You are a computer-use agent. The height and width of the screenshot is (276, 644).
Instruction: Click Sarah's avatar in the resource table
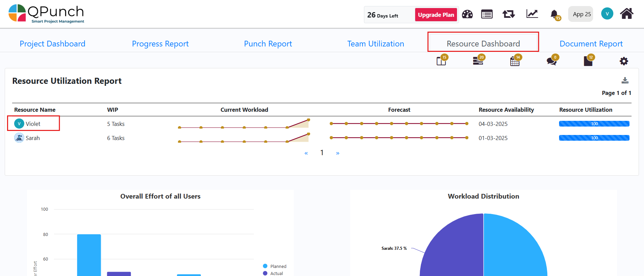coord(19,138)
